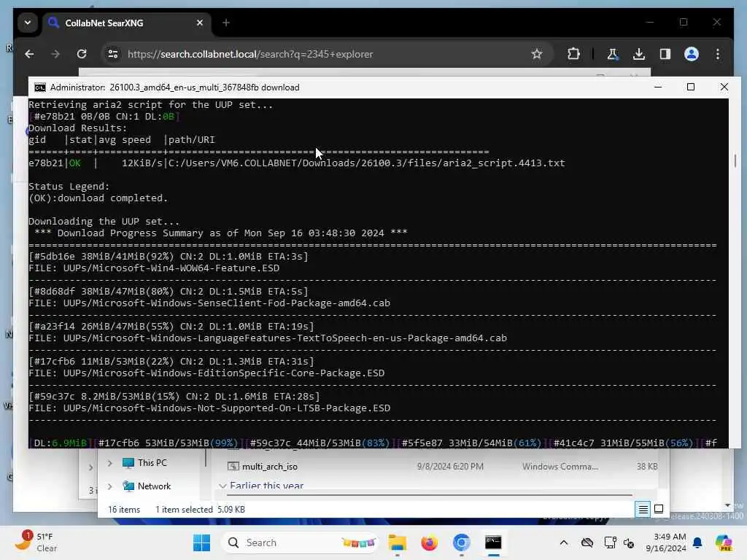747x560 pixels.
Task: Open Chrome Labs flask icon
Action: click(613, 54)
